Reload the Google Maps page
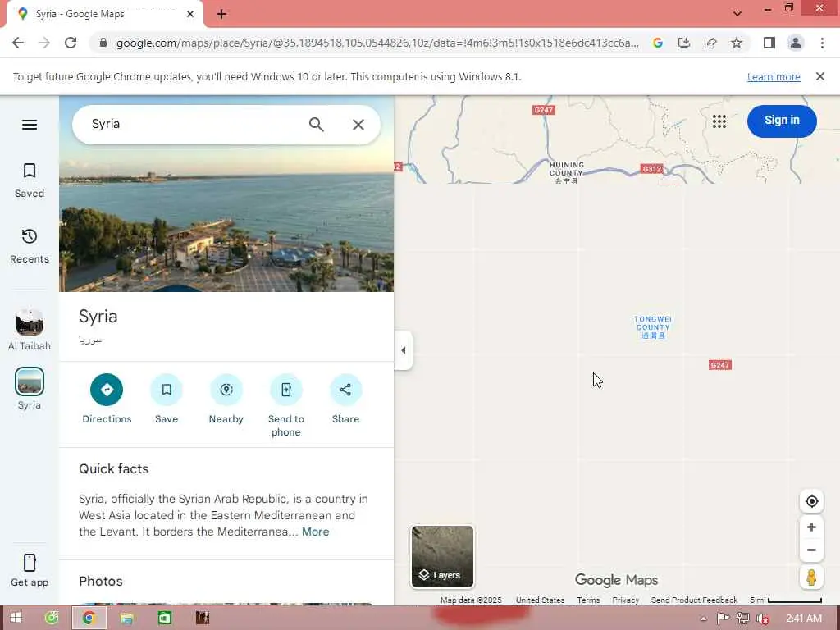Viewport: 840px width, 630px height. click(71, 43)
